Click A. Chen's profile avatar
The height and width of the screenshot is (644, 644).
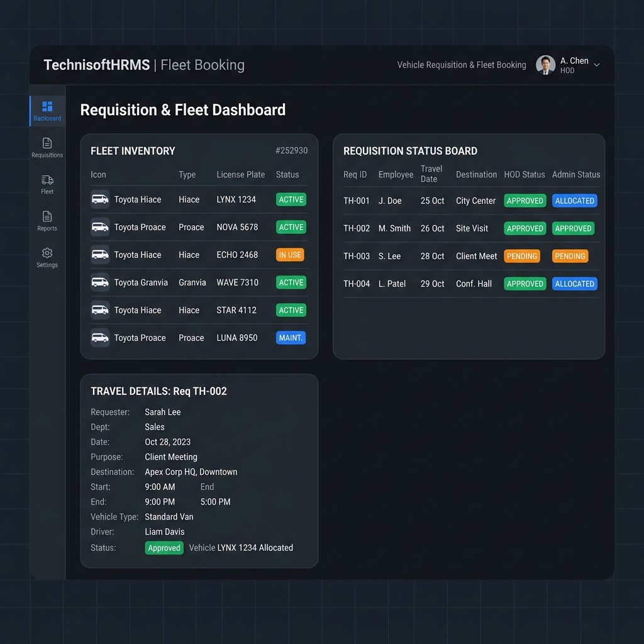click(545, 65)
